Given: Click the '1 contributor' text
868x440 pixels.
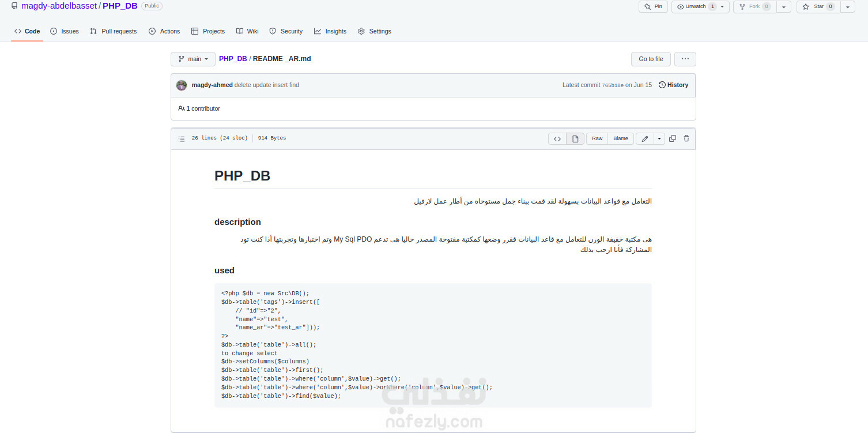Looking at the screenshot, I should click(203, 108).
